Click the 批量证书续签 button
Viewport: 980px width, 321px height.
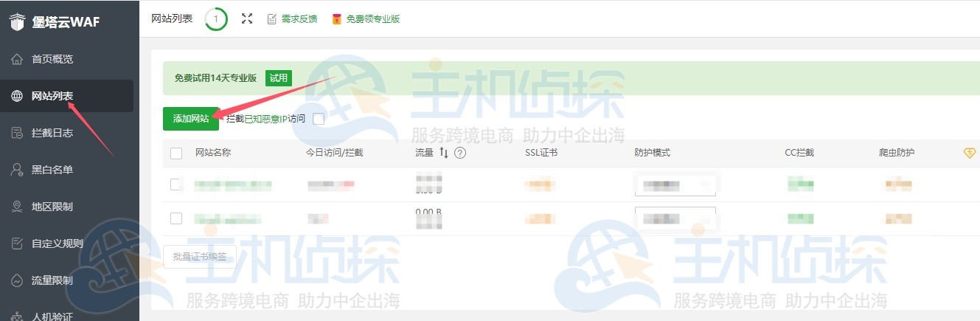pyautogui.click(x=200, y=257)
